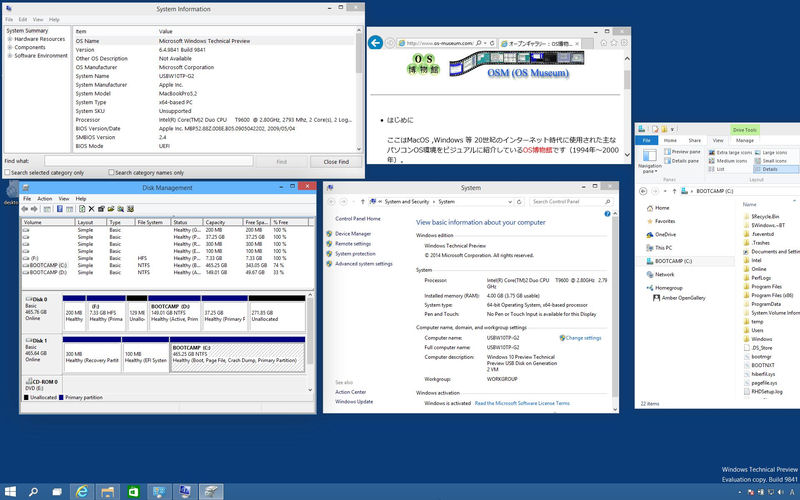Select OneDrive in File Explorer navigation pane
The width and height of the screenshot is (800, 500).
click(661, 235)
